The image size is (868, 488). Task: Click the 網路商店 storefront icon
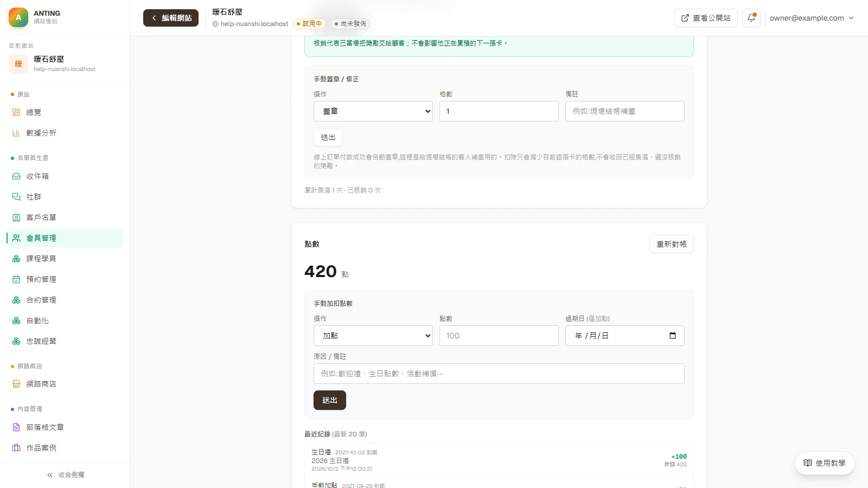pos(16,384)
